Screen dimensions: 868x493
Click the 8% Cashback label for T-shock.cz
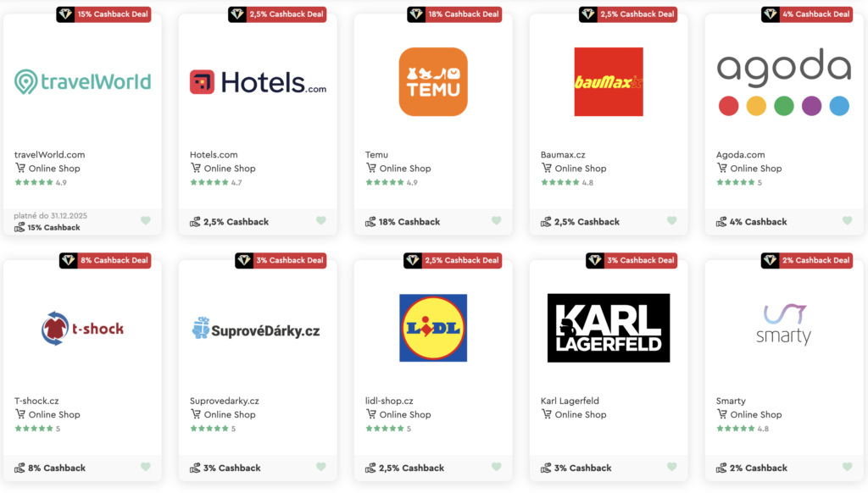click(x=57, y=468)
